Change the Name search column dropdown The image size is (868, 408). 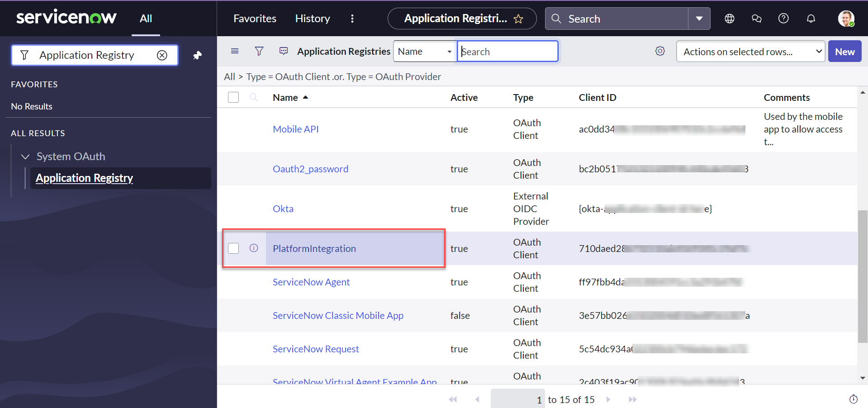tap(423, 51)
